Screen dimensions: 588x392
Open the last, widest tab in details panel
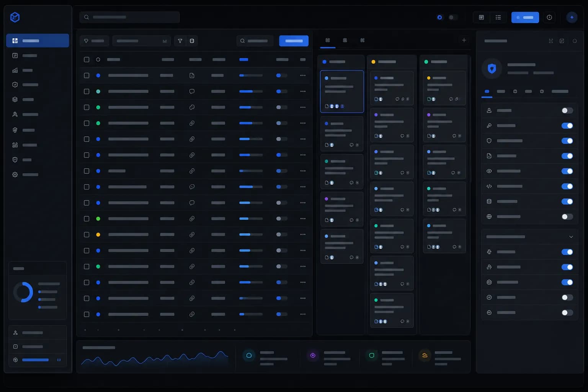click(560, 91)
